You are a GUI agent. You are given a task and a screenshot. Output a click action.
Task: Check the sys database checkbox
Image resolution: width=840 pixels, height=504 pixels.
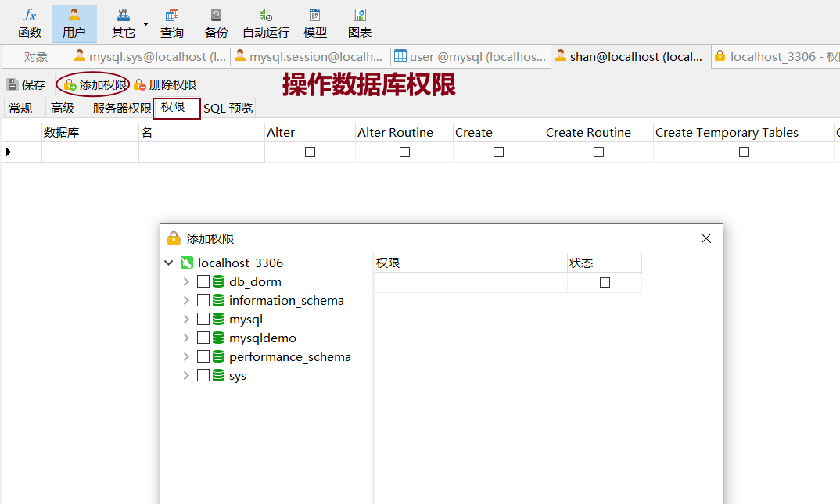(x=203, y=375)
